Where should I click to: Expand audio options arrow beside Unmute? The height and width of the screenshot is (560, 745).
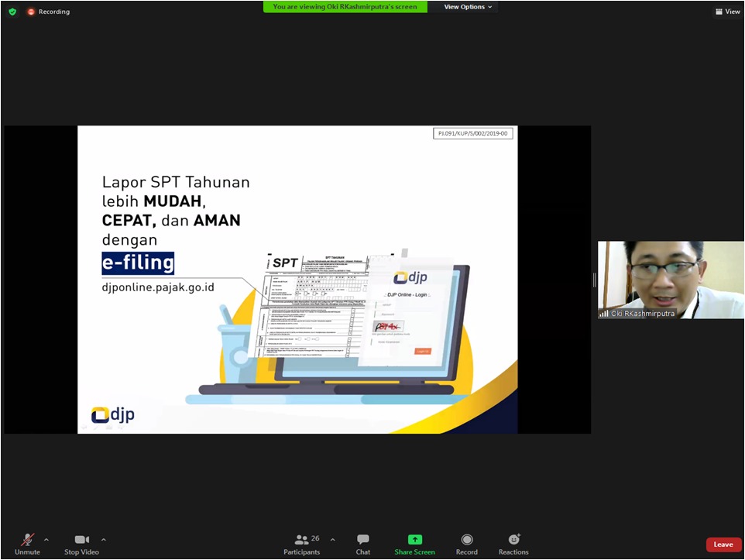tap(46, 539)
